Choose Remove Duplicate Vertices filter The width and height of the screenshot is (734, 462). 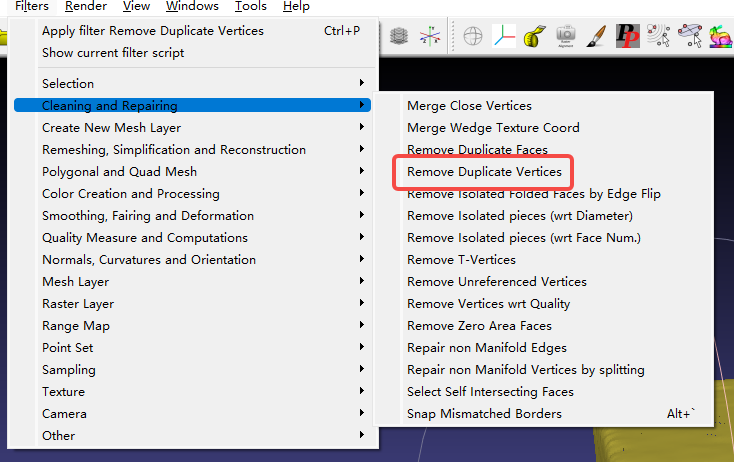(484, 172)
